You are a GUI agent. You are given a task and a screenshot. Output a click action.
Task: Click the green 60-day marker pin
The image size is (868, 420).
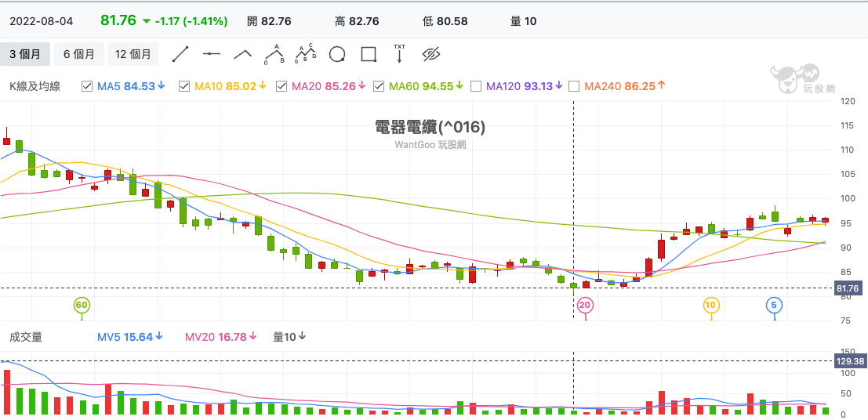[82, 306]
